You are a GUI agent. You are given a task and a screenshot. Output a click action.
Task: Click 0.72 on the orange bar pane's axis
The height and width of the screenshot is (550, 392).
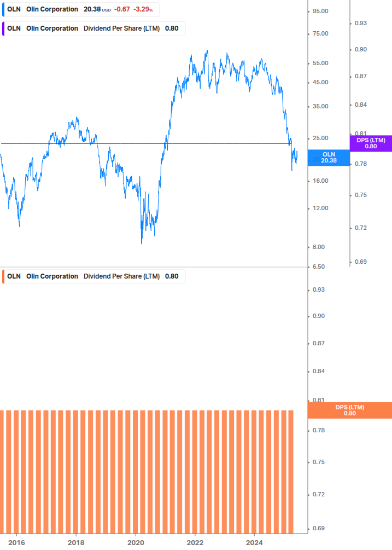click(319, 495)
